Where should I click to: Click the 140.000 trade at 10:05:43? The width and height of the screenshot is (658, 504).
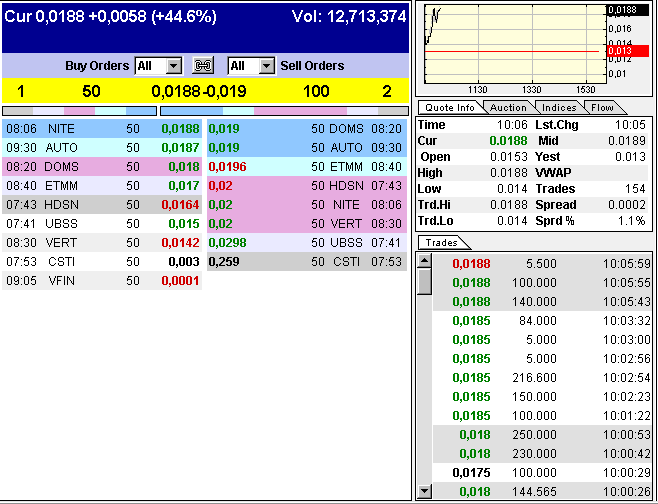pyautogui.click(x=543, y=301)
